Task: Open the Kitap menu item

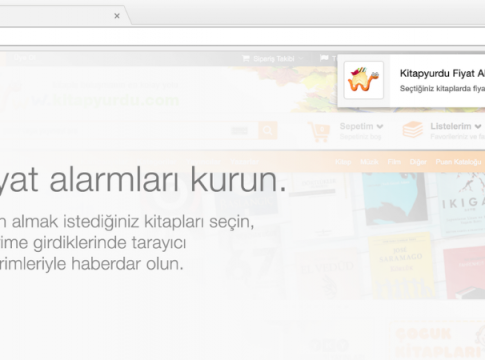Action: 343,162
